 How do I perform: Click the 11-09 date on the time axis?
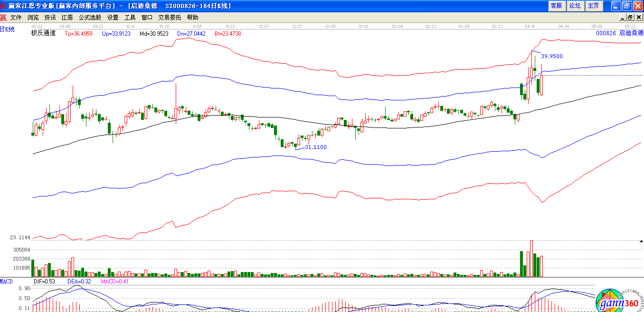tap(197, 27)
